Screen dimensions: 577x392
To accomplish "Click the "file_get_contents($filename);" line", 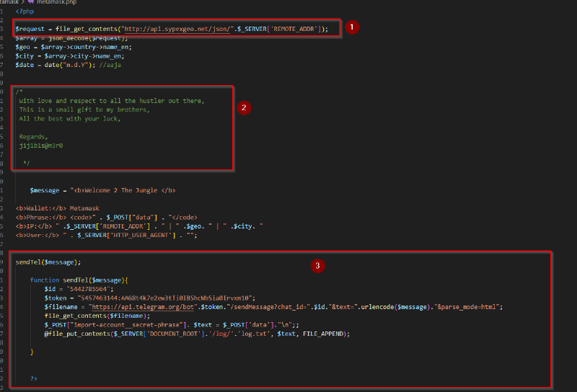I will pos(97,316).
